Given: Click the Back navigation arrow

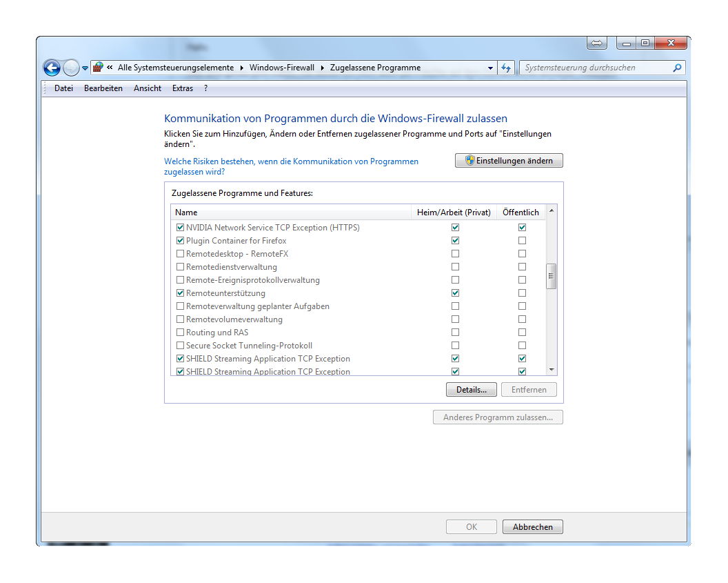Looking at the screenshot, I should [52, 68].
